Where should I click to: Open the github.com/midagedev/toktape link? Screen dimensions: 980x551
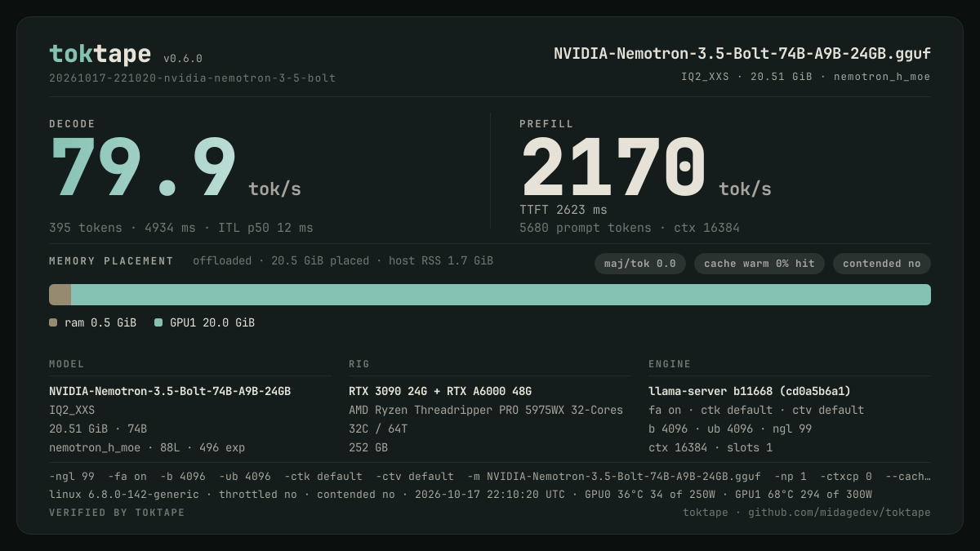click(840, 513)
